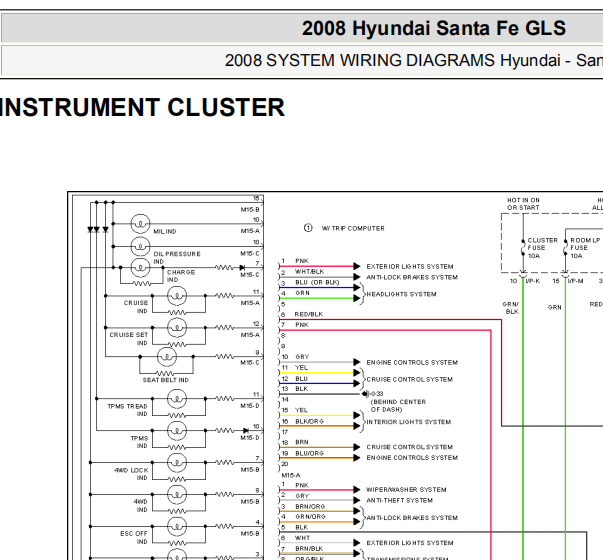This screenshot has width=603, height=560.
Task: Click the ground symbol next to G33
Action: pos(366,394)
